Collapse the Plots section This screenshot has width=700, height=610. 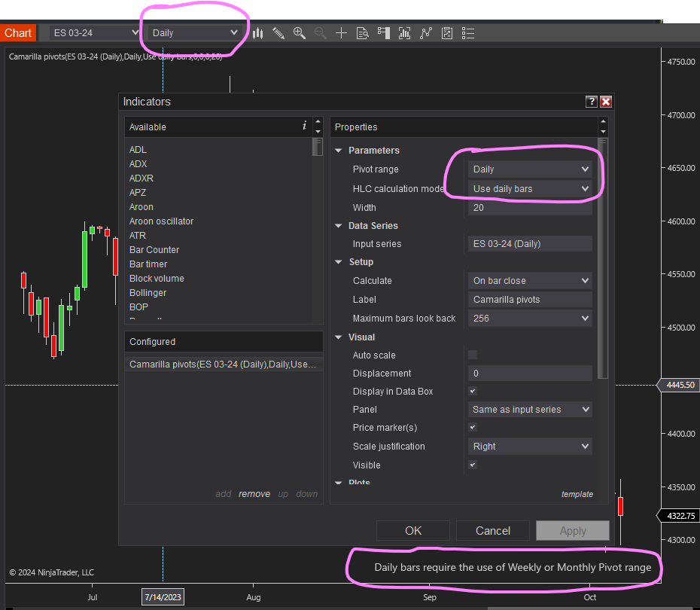pos(339,483)
